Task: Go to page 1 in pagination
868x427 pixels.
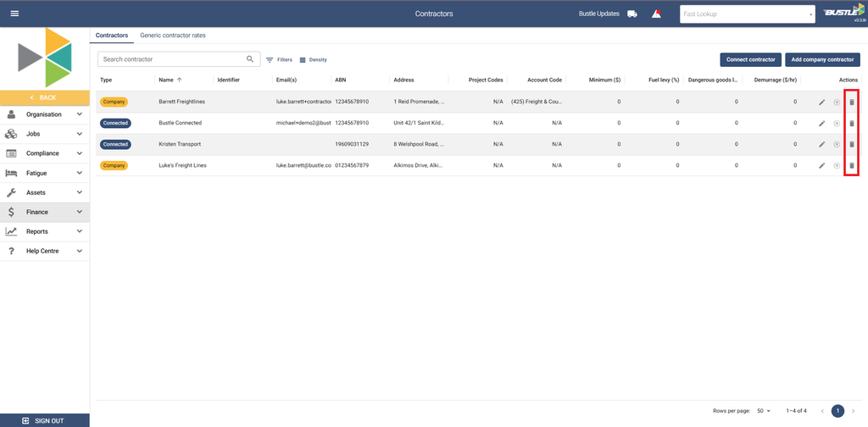Action: point(838,411)
